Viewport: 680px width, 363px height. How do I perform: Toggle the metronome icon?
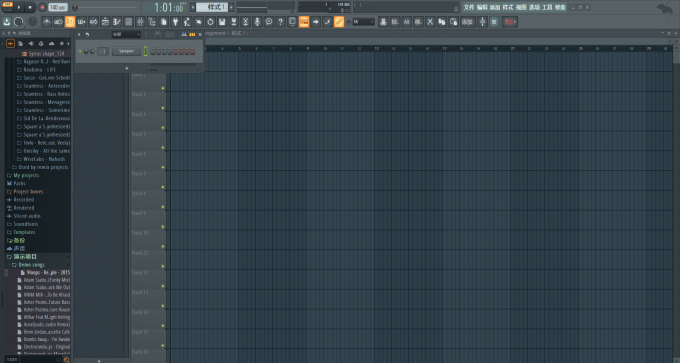(x=46, y=22)
